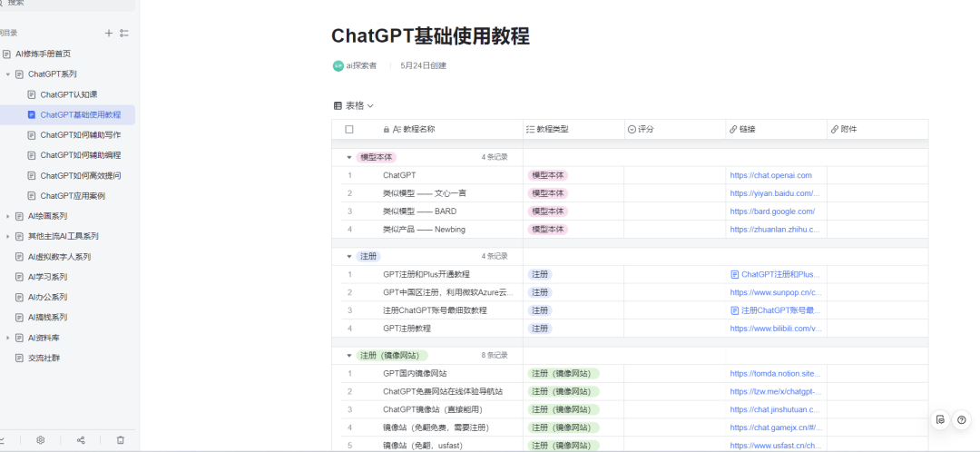The width and height of the screenshot is (980, 452).
Task: Collapse the 注册 group
Action: coord(348,256)
